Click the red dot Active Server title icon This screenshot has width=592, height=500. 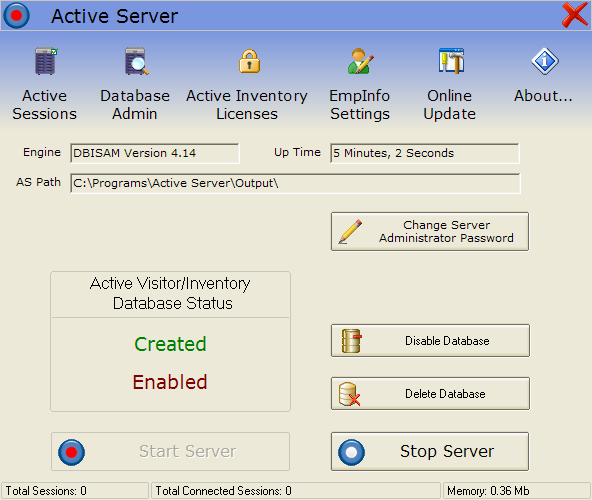(16, 15)
